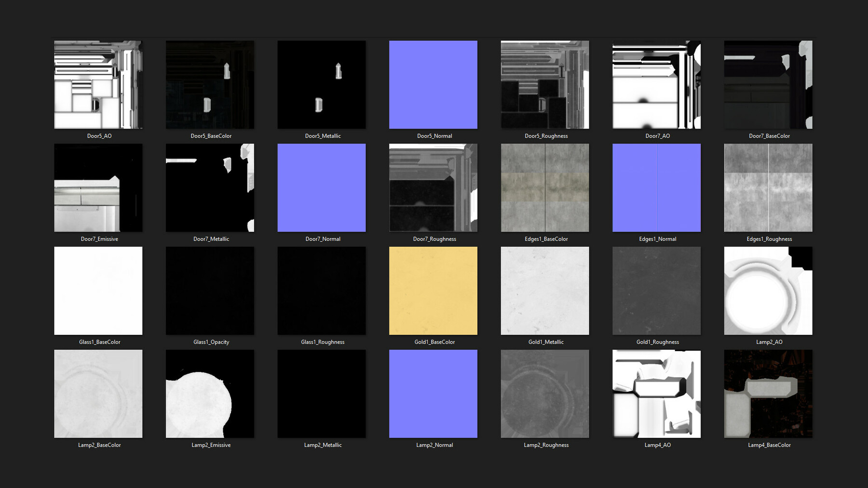Click the Door7_BaseColor texture
Screen dimensions: 868x488
click(768, 84)
